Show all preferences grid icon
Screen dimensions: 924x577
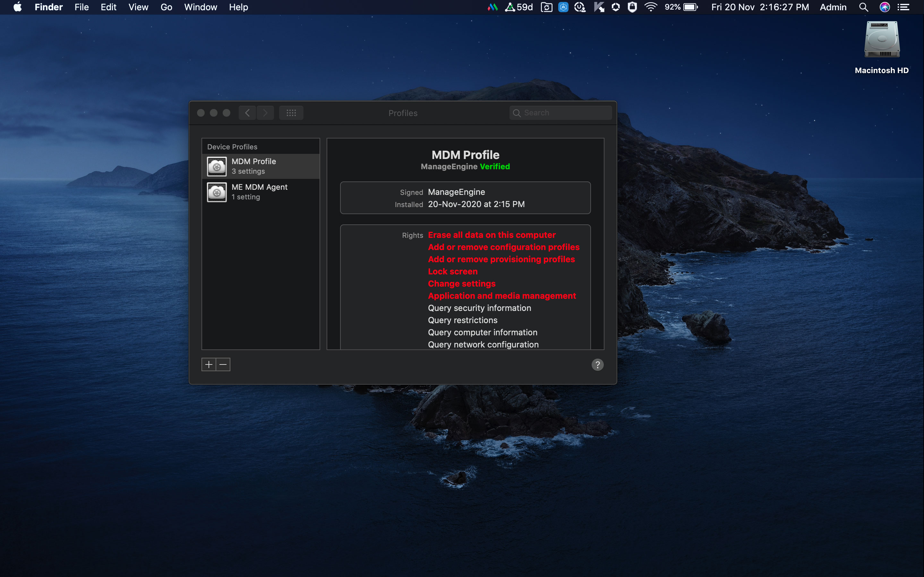291,113
